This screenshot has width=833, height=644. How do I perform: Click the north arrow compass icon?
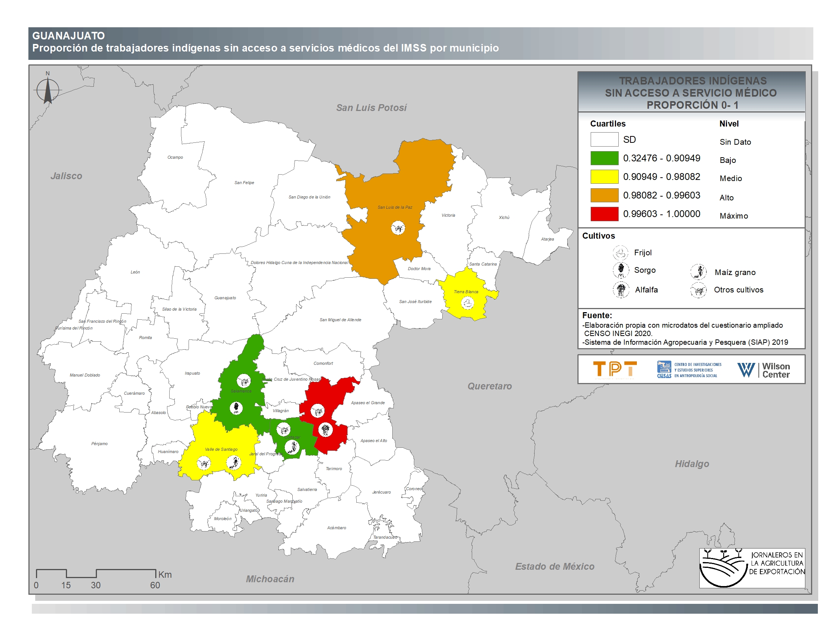[48, 90]
